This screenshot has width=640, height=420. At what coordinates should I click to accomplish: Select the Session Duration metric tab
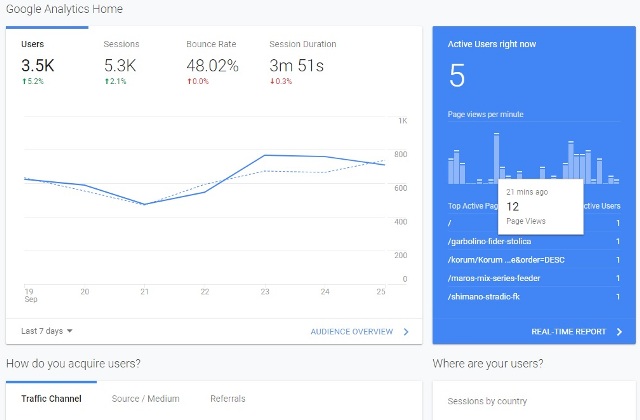[302, 62]
